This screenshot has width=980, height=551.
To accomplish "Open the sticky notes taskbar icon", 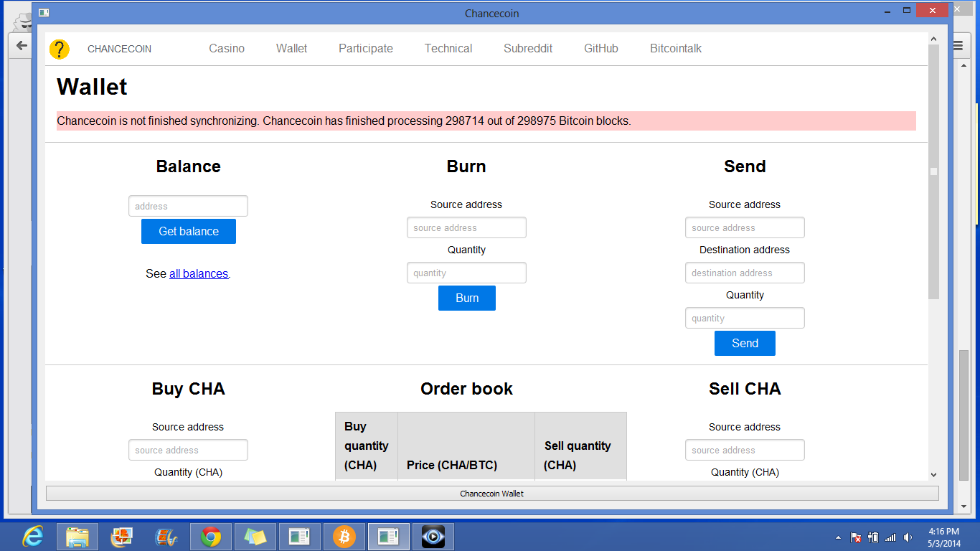I will click(x=255, y=537).
